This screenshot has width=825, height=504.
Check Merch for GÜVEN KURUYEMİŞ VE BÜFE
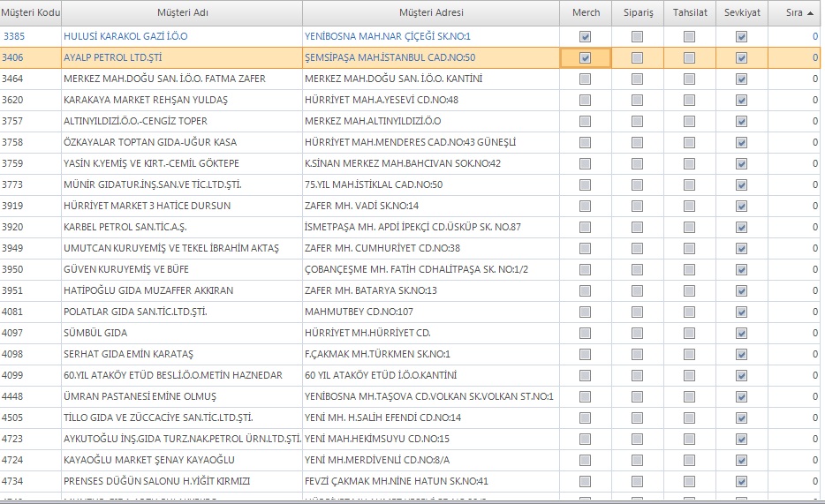click(585, 269)
